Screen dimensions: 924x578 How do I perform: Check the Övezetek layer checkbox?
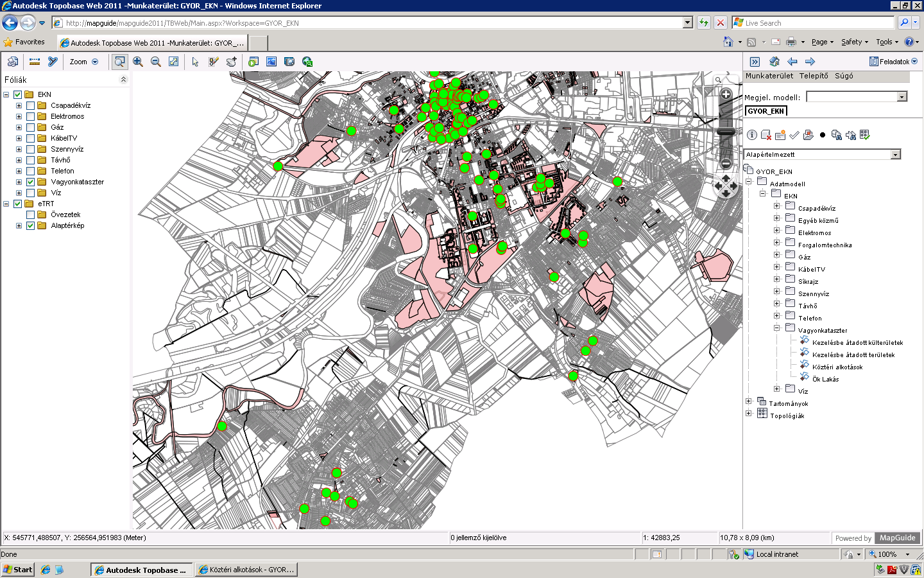[x=30, y=215]
